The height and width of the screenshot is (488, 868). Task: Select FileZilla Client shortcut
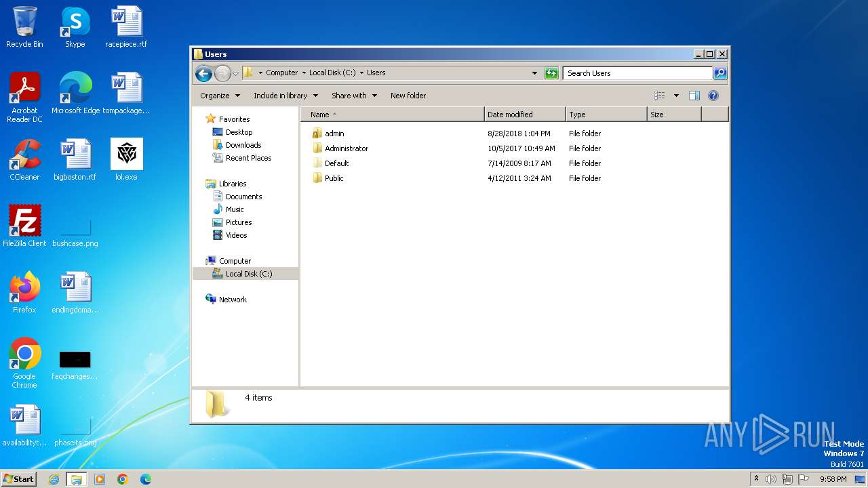24,226
